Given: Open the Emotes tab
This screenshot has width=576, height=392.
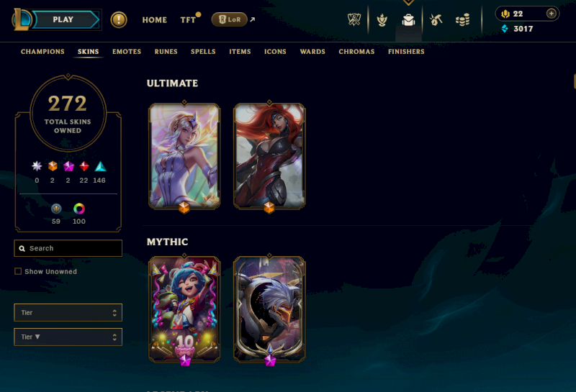Looking at the screenshot, I should click(127, 52).
